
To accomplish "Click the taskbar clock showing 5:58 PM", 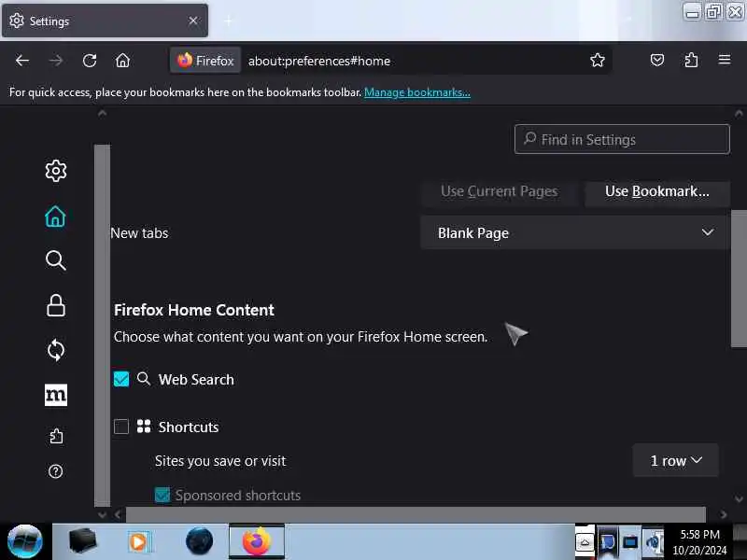I will (699, 542).
